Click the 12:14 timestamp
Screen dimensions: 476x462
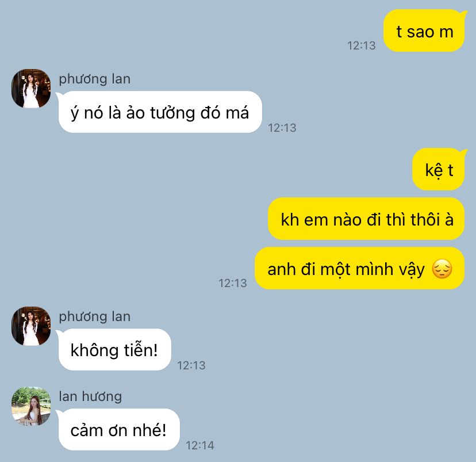pos(199,445)
